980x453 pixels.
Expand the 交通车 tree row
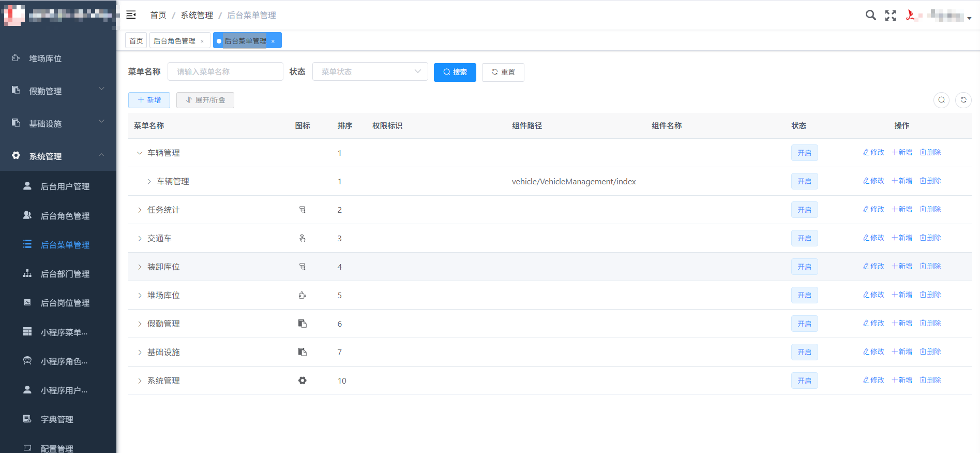click(140, 238)
